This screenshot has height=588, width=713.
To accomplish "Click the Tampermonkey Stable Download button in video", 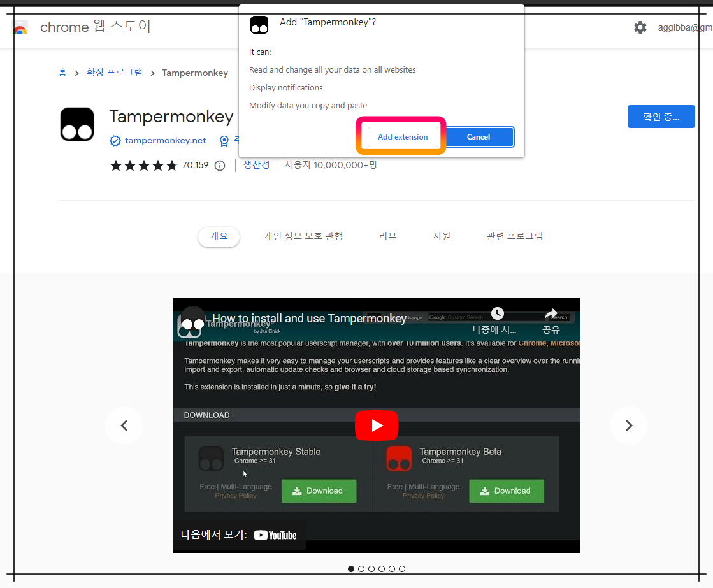I will [x=319, y=491].
